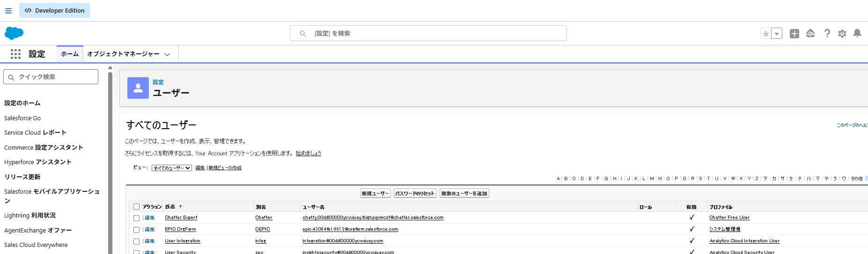Expand the オブジェクトマネージャー chevron menu
868x254 pixels.
(x=167, y=54)
